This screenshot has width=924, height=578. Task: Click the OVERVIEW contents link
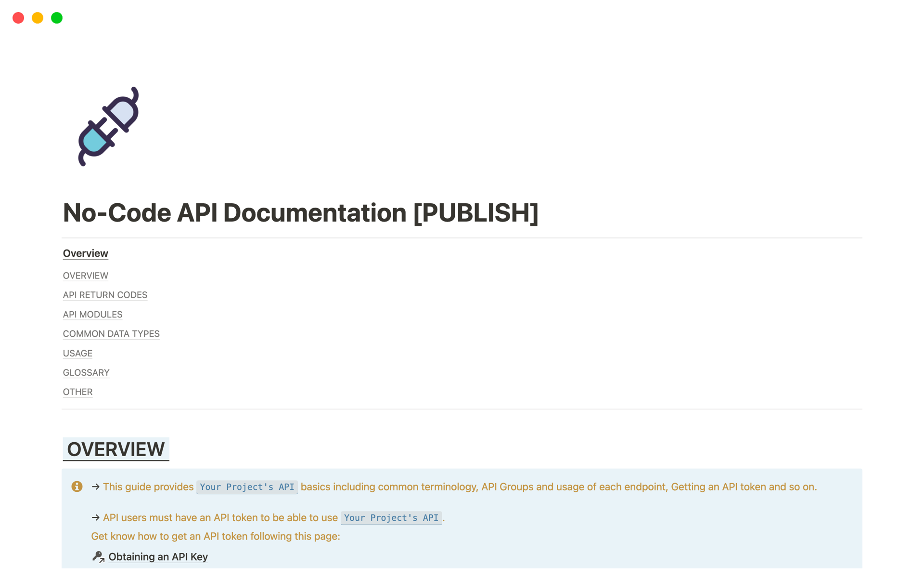coord(85,276)
